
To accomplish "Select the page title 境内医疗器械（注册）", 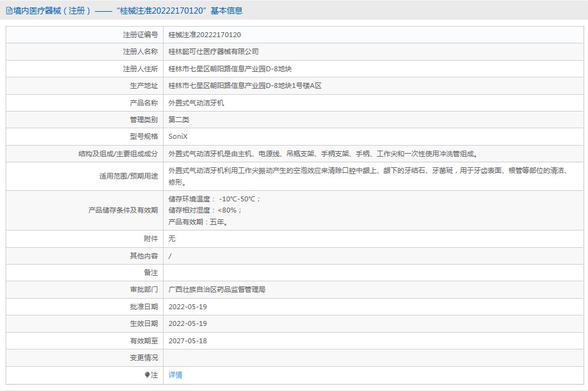I will pos(52,11).
